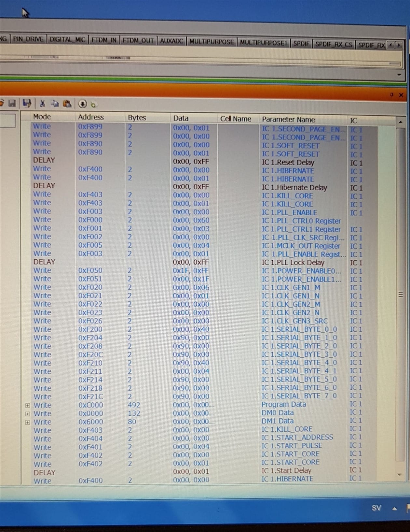410x532 pixels.
Task: Click the SV language indicator in taskbar
Action: [376, 508]
